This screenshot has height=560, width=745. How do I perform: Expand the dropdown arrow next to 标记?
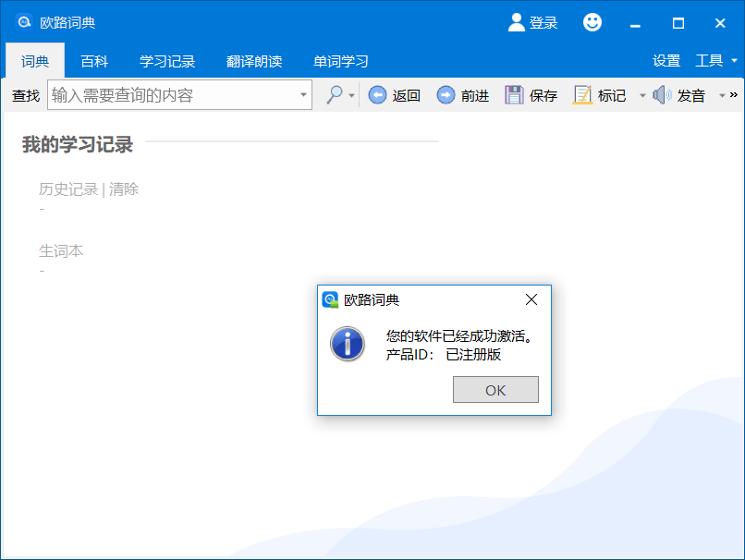click(642, 94)
